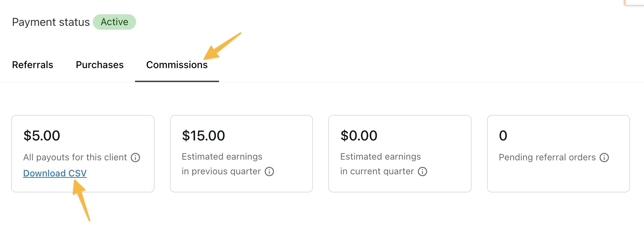Screen dimensions: 644x248
Task: Open the Purchases tab
Action: point(100,65)
